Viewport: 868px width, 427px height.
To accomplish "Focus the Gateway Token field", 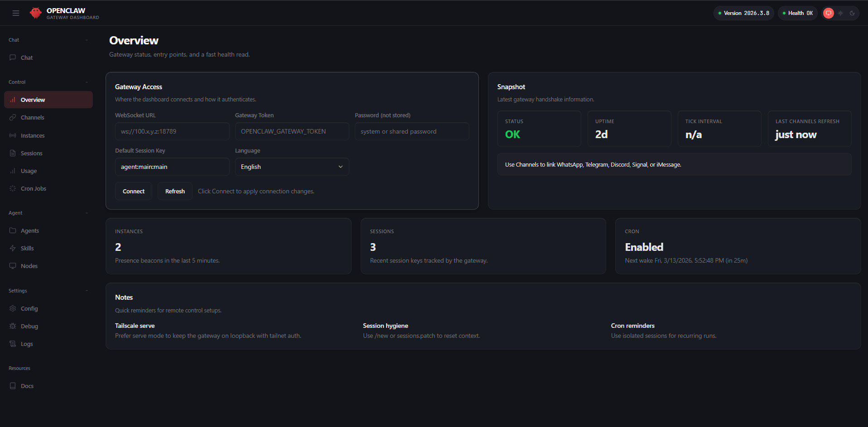I will (x=292, y=131).
